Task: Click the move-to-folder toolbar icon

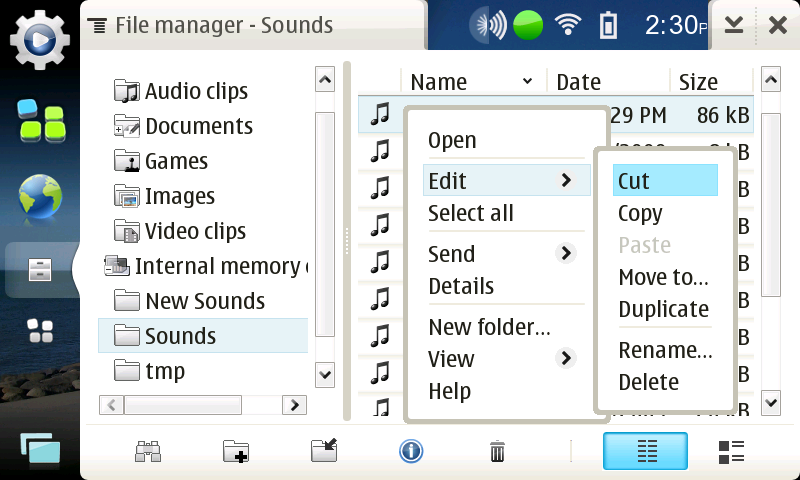Action: 323,451
